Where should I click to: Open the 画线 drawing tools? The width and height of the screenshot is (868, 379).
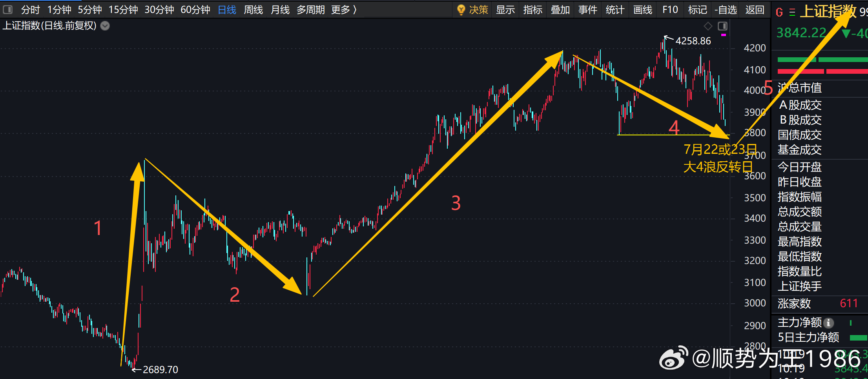643,10
